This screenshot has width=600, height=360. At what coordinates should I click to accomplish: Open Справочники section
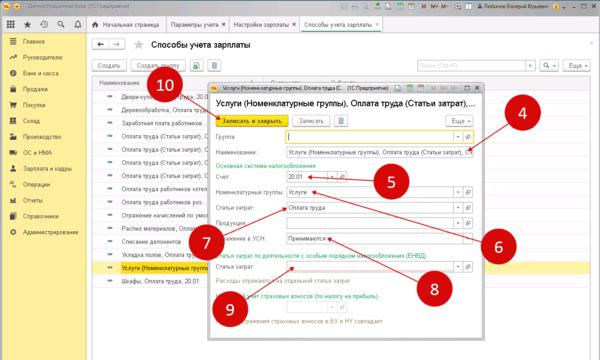(41, 216)
